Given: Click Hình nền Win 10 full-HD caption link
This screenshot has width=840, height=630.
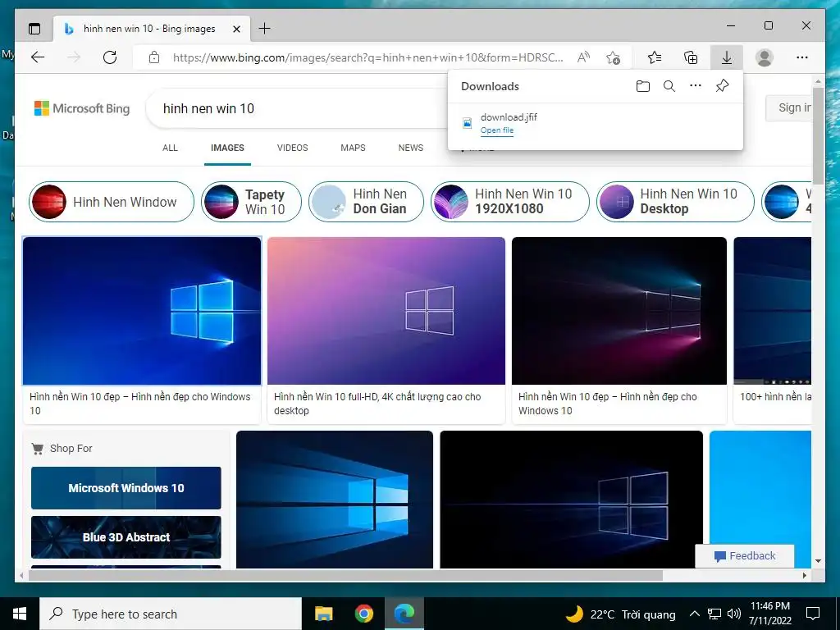Looking at the screenshot, I should [377, 404].
